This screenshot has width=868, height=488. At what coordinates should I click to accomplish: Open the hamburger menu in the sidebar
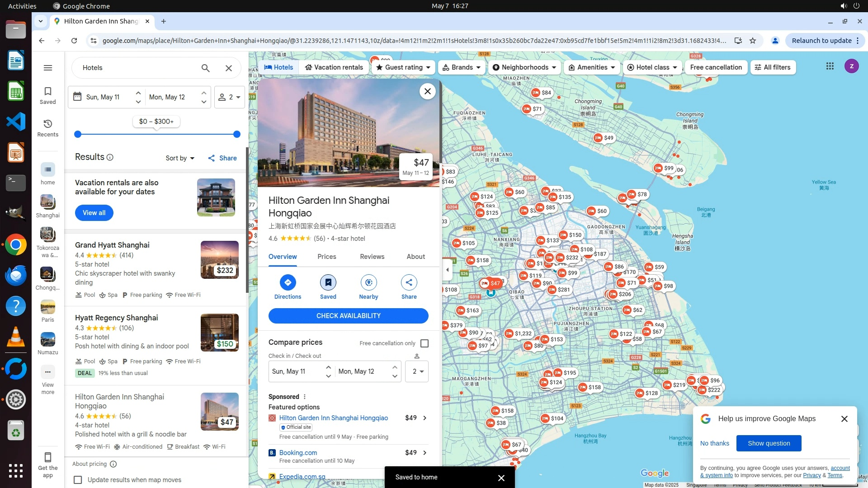pyautogui.click(x=48, y=68)
